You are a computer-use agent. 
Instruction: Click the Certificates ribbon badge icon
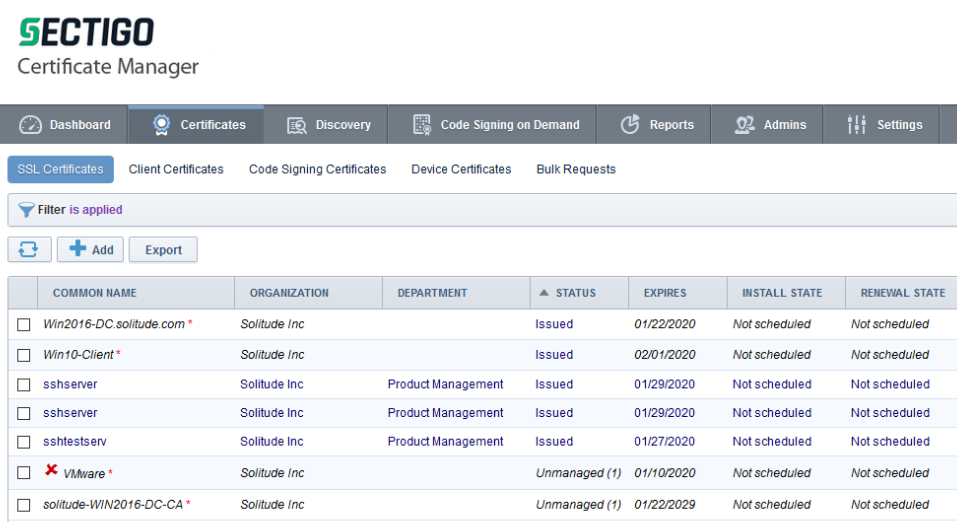pos(161,125)
